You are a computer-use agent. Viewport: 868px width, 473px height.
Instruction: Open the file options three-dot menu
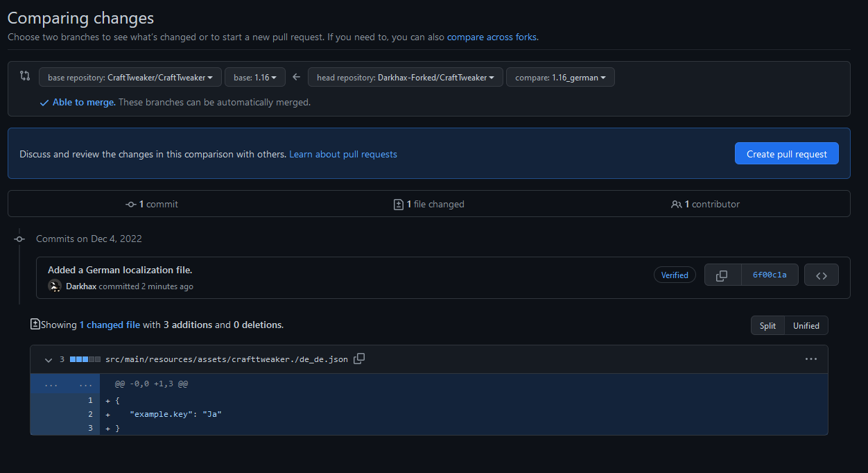pos(810,359)
